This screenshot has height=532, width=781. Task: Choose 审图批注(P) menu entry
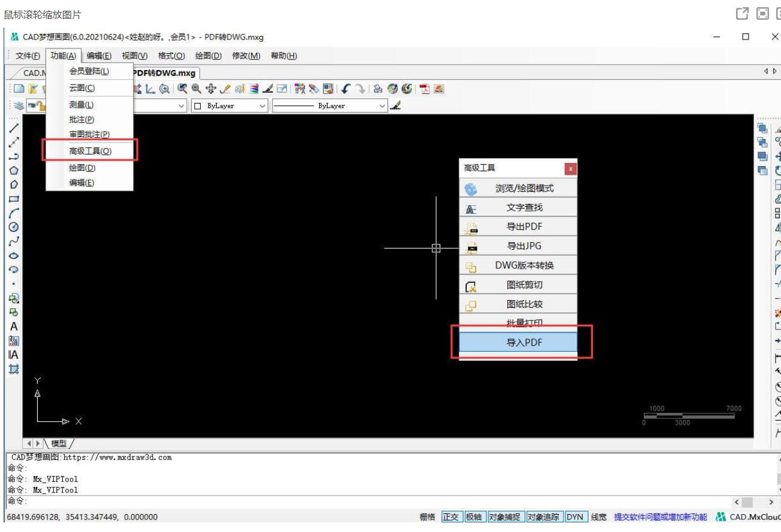[90, 135]
